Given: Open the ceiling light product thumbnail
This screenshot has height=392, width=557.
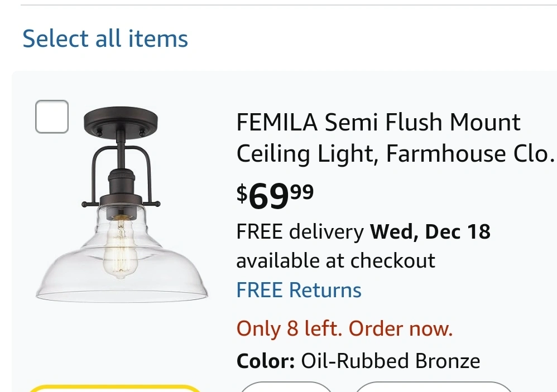Looking at the screenshot, I should pos(122,205).
